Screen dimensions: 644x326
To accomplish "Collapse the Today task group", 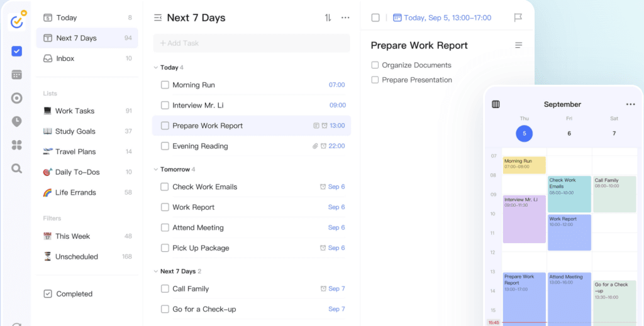I will click(156, 68).
